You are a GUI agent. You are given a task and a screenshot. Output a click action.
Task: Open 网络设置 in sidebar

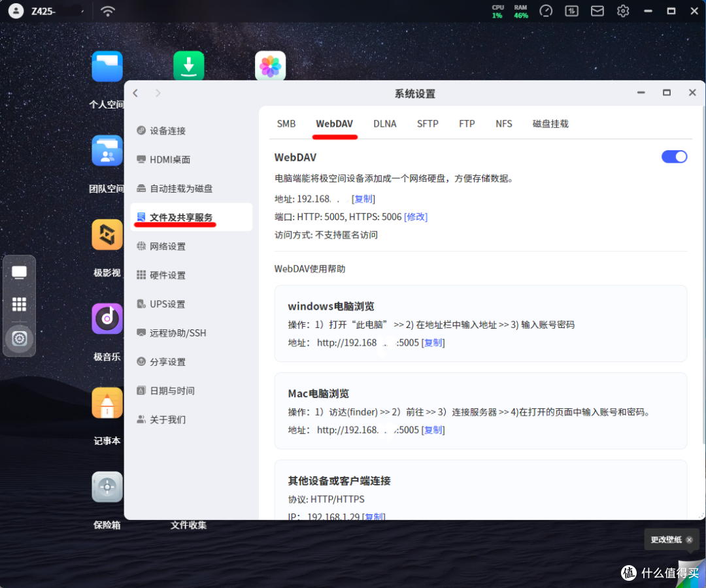tap(191, 246)
